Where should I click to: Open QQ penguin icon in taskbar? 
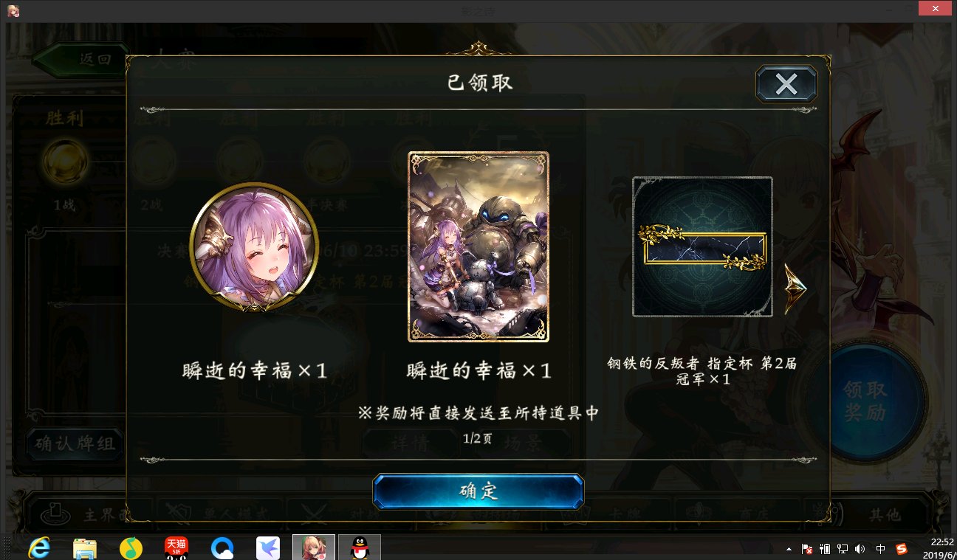point(359,547)
